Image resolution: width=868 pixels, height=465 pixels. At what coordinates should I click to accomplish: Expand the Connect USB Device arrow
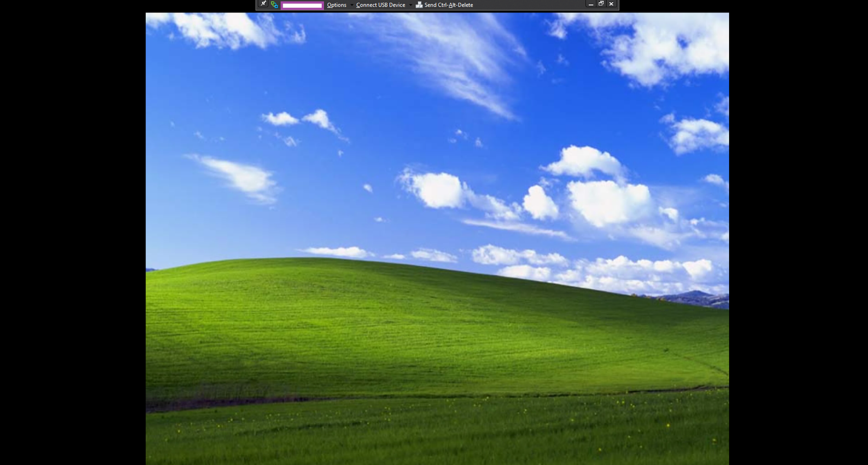411,5
